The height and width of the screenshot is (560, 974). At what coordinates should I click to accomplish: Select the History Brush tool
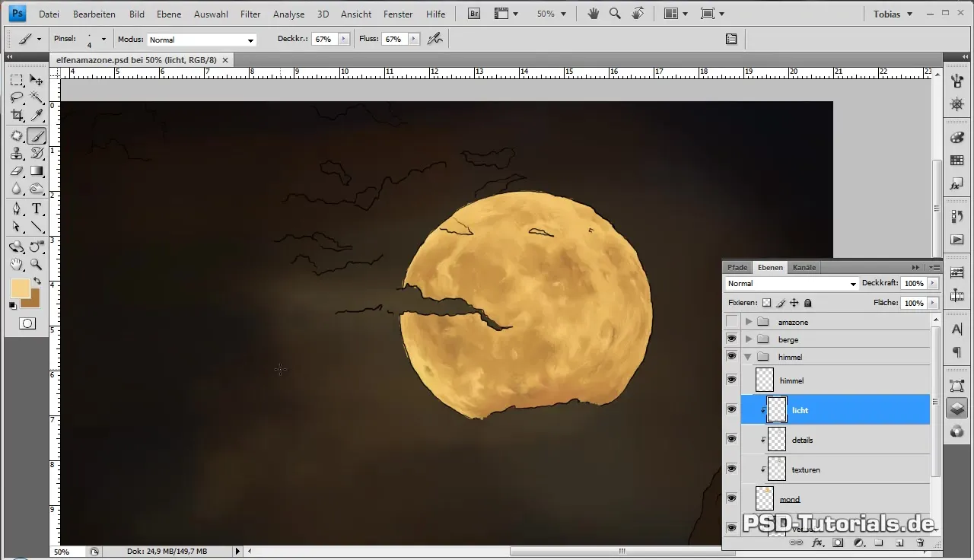pyautogui.click(x=36, y=153)
